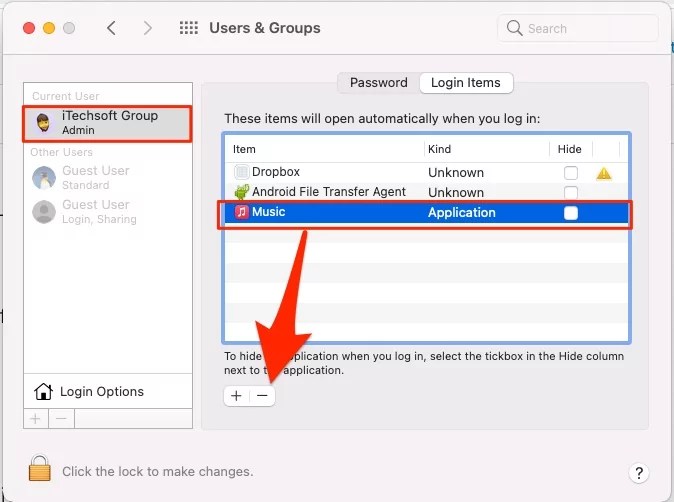Switch to the Password tab
Screen dimensions: 674x502
pos(379,83)
